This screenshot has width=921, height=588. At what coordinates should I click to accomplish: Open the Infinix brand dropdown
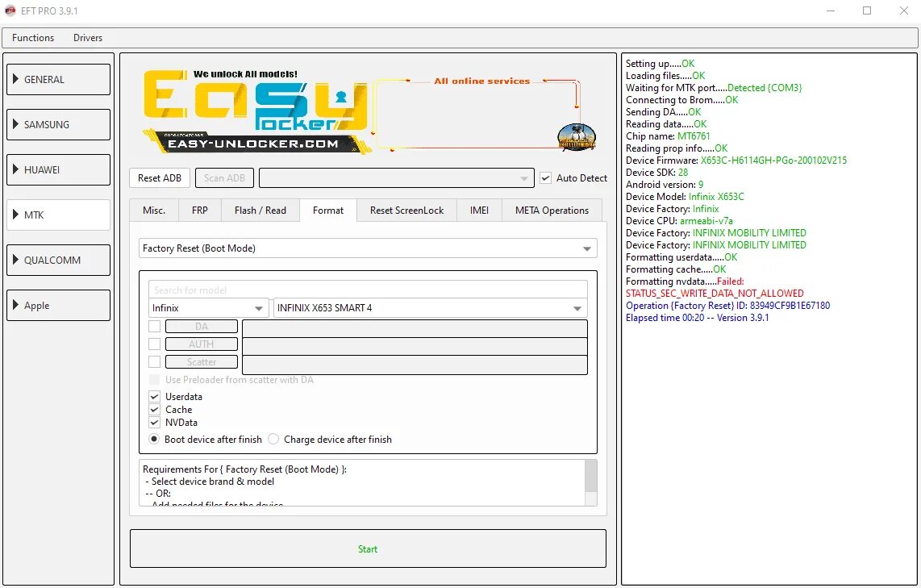pos(209,308)
